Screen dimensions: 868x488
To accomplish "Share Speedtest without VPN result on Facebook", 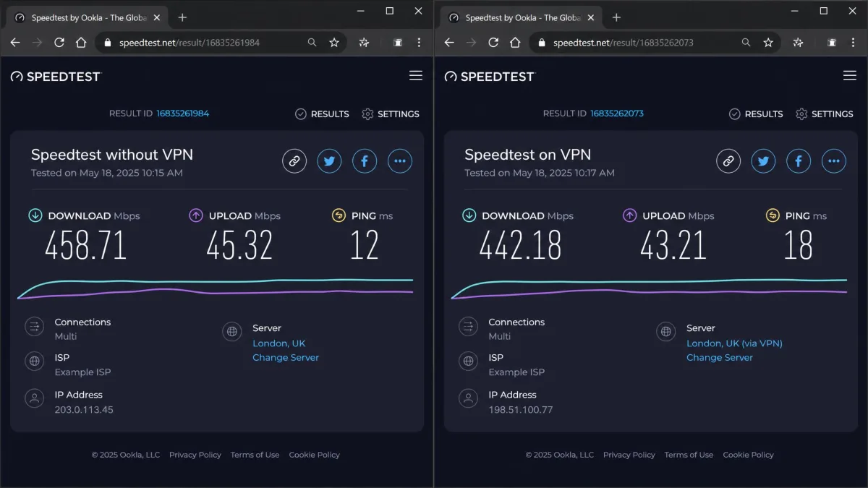I will click(365, 161).
